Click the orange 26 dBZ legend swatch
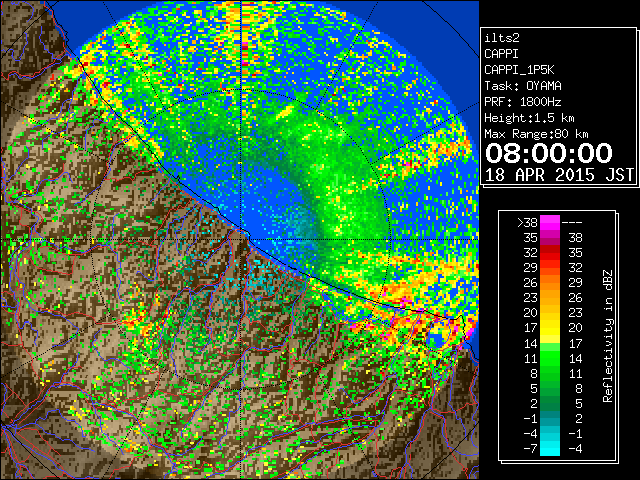The width and height of the screenshot is (640, 480). tap(550, 282)
